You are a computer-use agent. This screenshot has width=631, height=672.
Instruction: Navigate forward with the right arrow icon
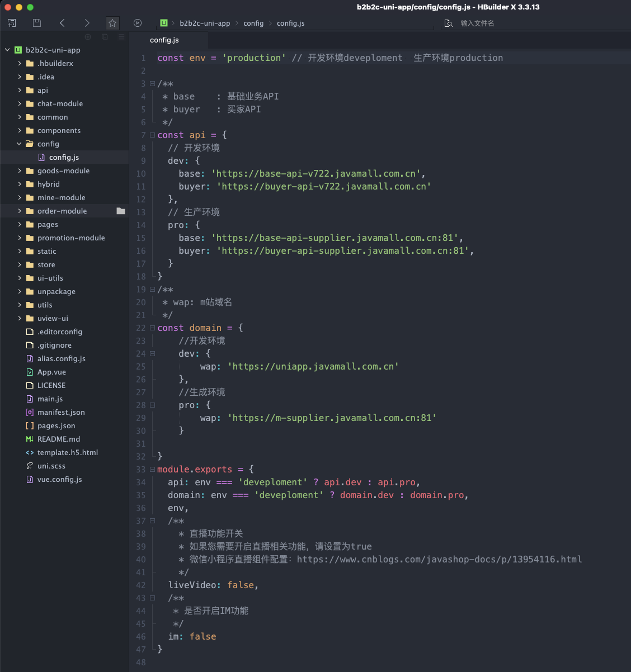tap(87, 23)
